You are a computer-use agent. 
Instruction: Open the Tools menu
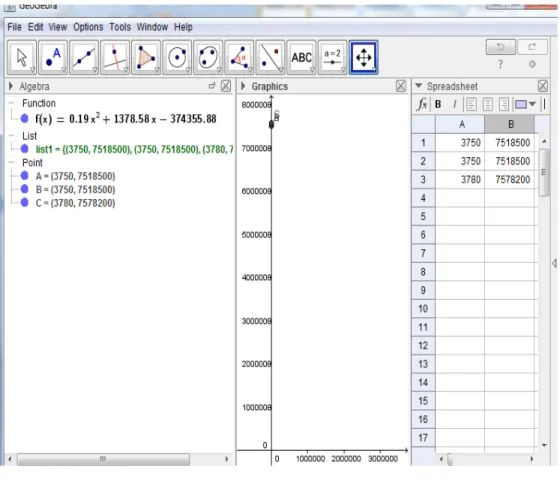pos(120,27)
